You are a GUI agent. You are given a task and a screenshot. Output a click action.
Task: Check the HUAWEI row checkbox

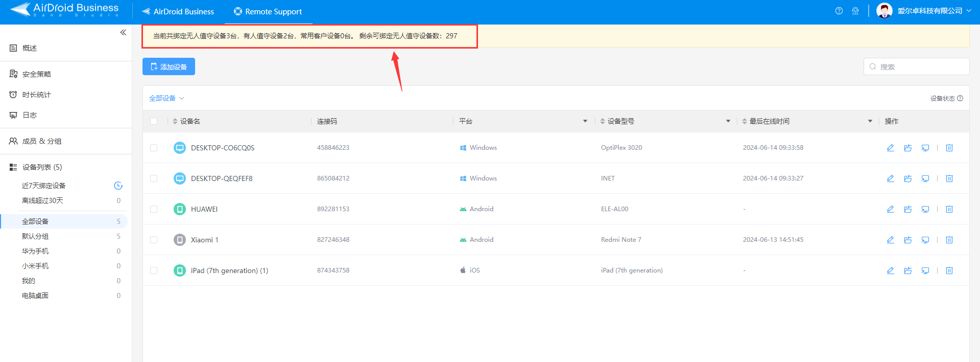[x=154, y=209]
